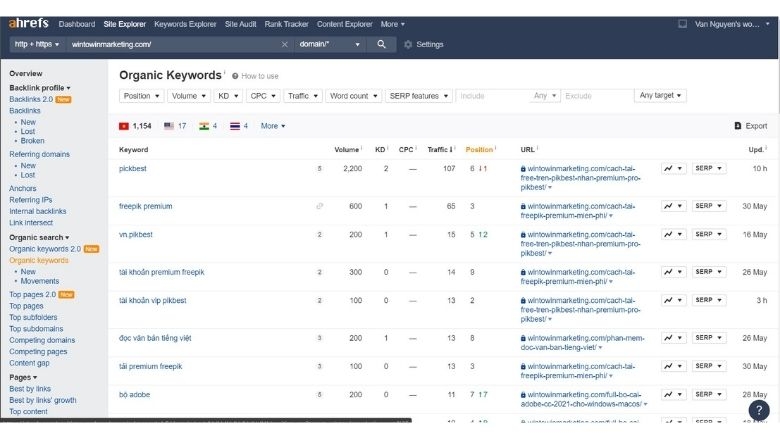Collapse the Organic search section
The width and height of the screenshot is (780, 439).
(39, 237)
